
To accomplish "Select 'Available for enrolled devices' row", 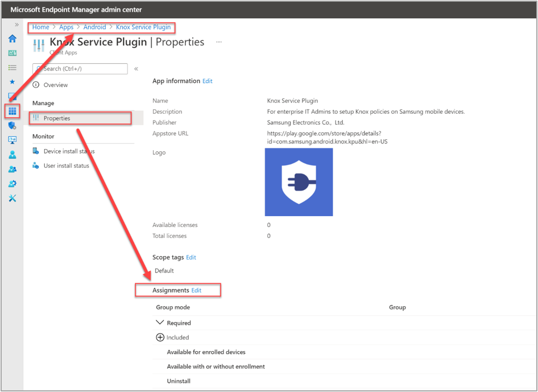I will click(343, 352).
